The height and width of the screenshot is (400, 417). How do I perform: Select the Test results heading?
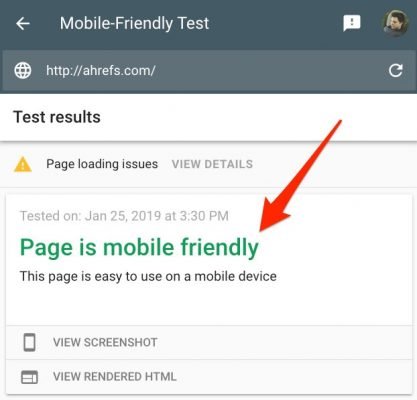(57, 117)
